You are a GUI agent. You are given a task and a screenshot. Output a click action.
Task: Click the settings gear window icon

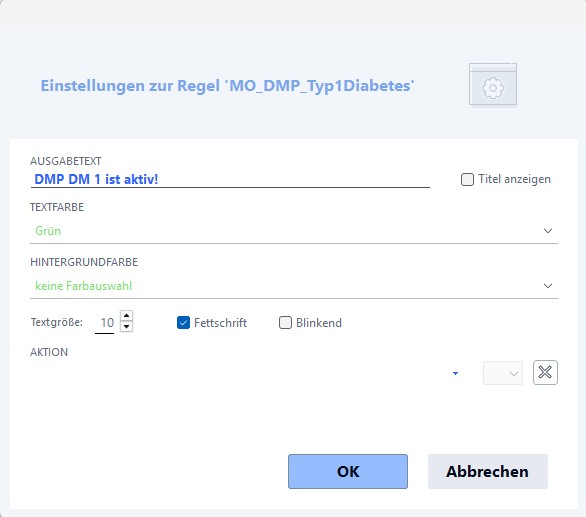pyautogui.click(x=493, y=85)
